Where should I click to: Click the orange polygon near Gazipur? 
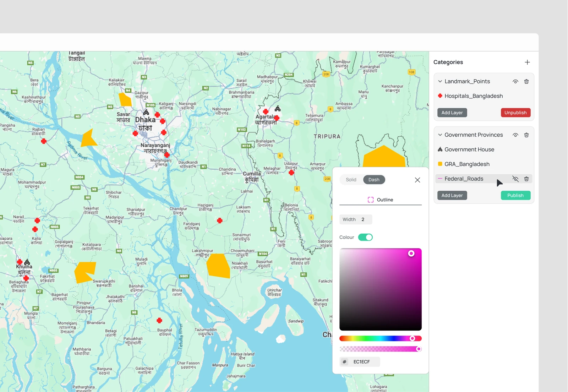125,99
